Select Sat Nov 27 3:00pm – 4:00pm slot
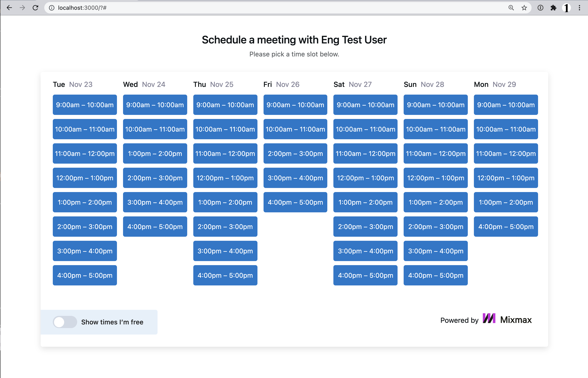The width and height of the screenshot is (588, 378). pos(365,251)
